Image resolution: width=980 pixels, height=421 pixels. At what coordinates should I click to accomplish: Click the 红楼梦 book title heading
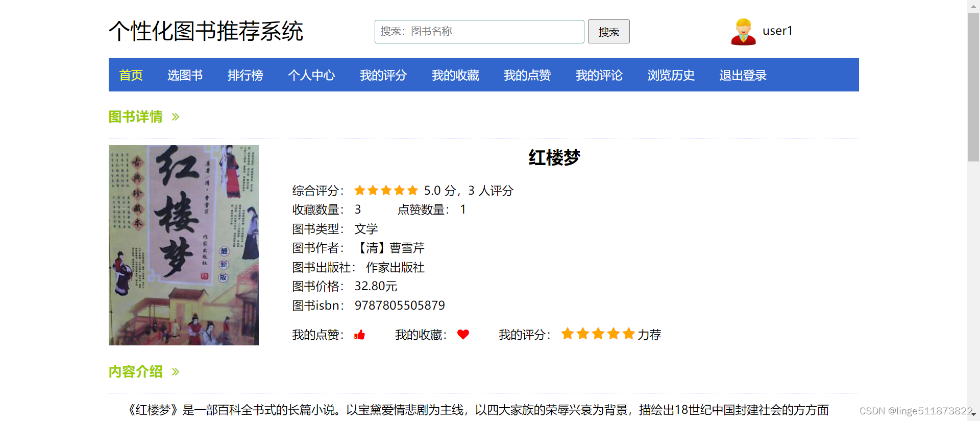click(x=554, y=157)
